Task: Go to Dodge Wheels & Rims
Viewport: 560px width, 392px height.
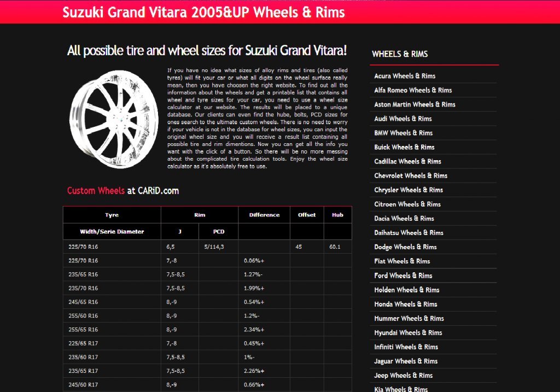Action: point(405,247)
